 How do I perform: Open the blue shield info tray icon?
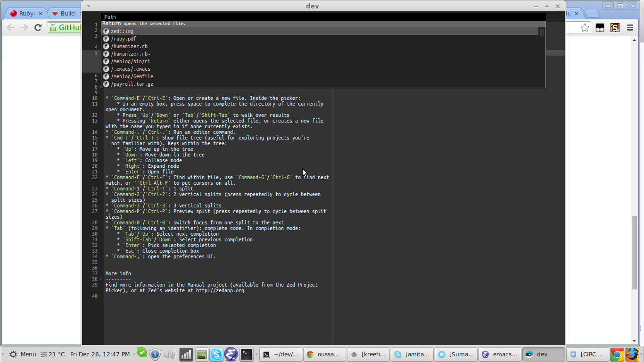click(155, 354)
